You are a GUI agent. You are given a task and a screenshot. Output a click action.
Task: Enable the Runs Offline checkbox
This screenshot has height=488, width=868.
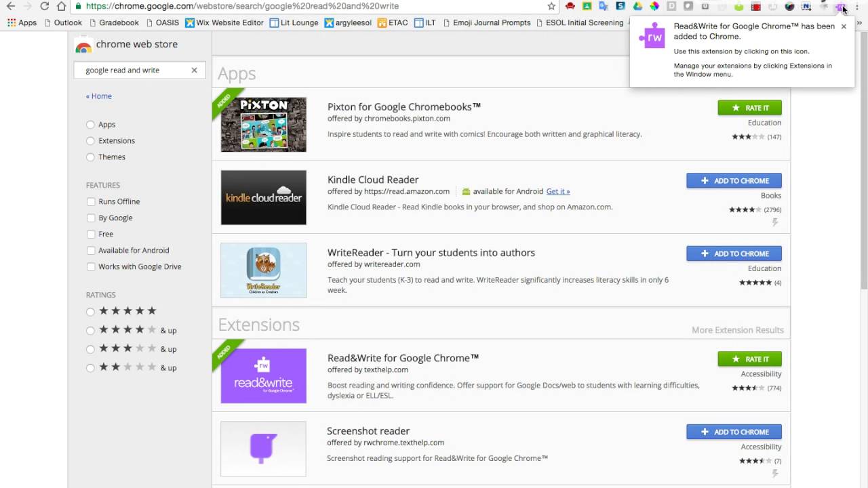(x=91, y=201)
